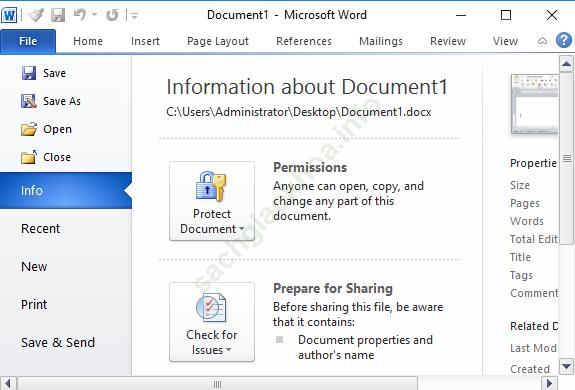Screen dimensions: 575x390
Task: Click the Save As icon in sidebar
Action: [29, 101]
